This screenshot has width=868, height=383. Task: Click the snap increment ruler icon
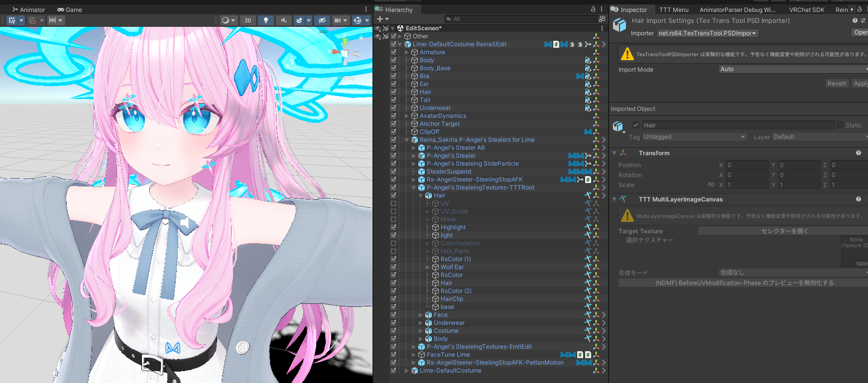point(52,20)
